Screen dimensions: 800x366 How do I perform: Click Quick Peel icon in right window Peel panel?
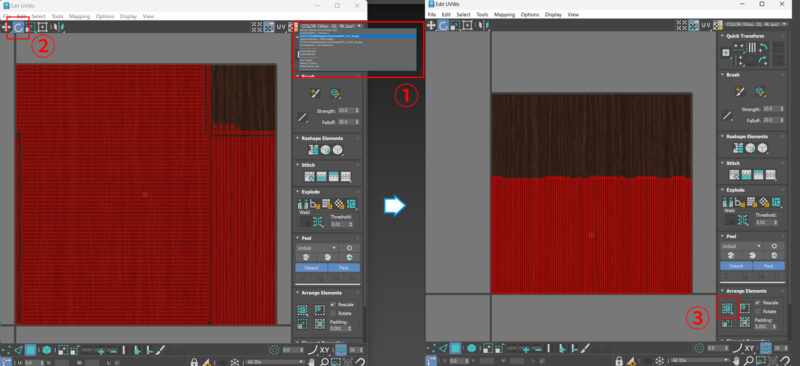tap(731, 255)
